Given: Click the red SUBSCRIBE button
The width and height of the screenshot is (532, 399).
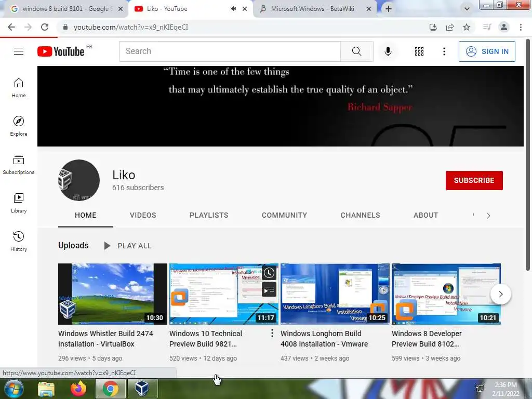Looking at the screenshot, I should pyautogui.click(x=474, y=180).
